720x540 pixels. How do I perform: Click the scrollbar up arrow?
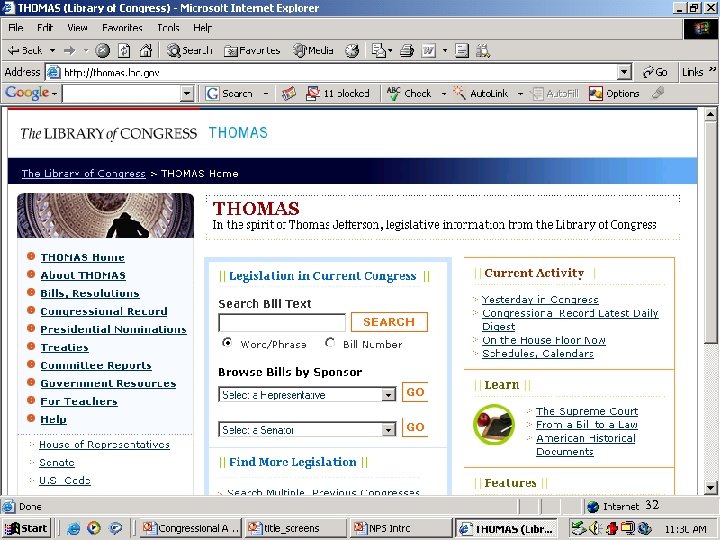[x=710, y=114]
